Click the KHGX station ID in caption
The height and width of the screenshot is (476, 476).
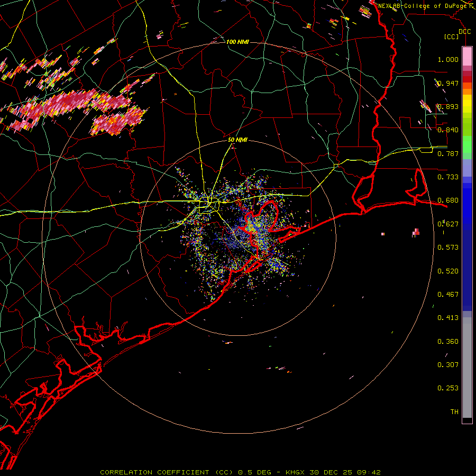295,472
